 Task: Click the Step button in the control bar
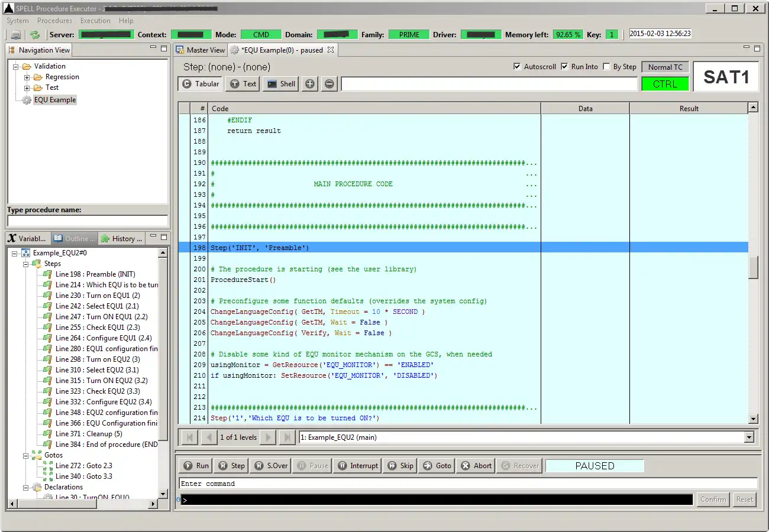231,466
